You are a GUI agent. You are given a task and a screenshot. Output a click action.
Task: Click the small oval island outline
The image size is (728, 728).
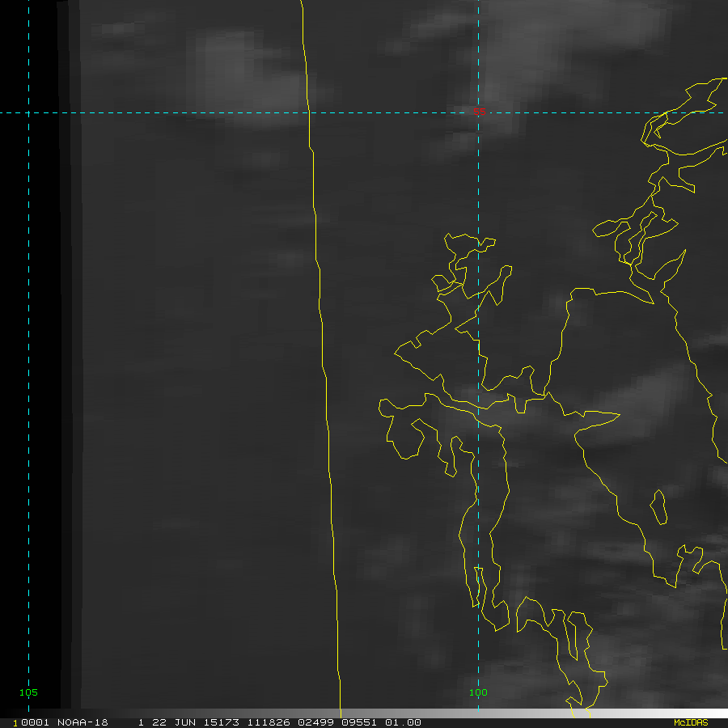(658, 507)
